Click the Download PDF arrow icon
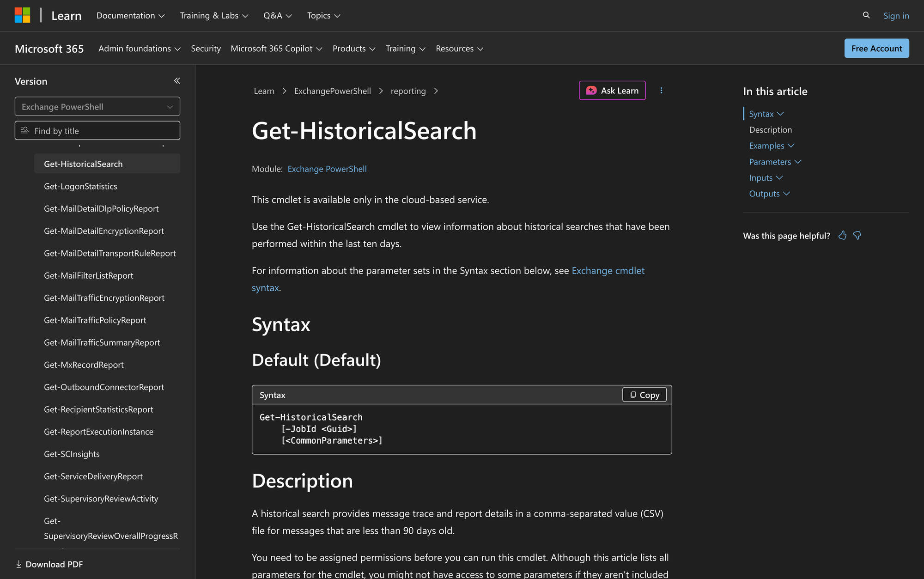 pos(19,564)
